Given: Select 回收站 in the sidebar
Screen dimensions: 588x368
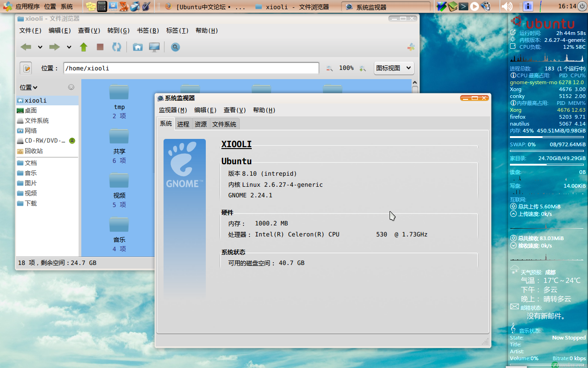Looking at the screenshot, I should pyautogui.click(x=47, y=151).
